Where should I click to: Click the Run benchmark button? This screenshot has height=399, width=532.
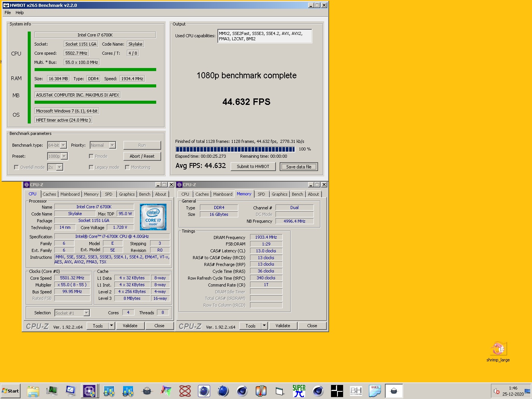[142, 145]
